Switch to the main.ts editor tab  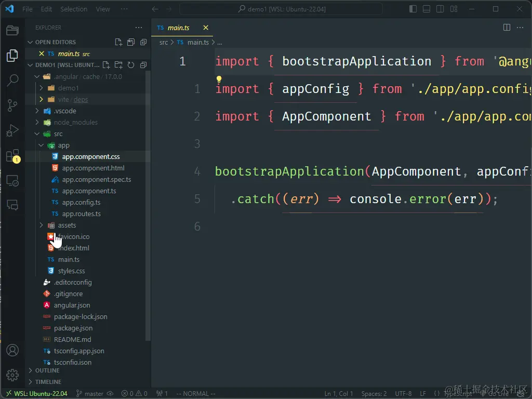coord(179,27)
